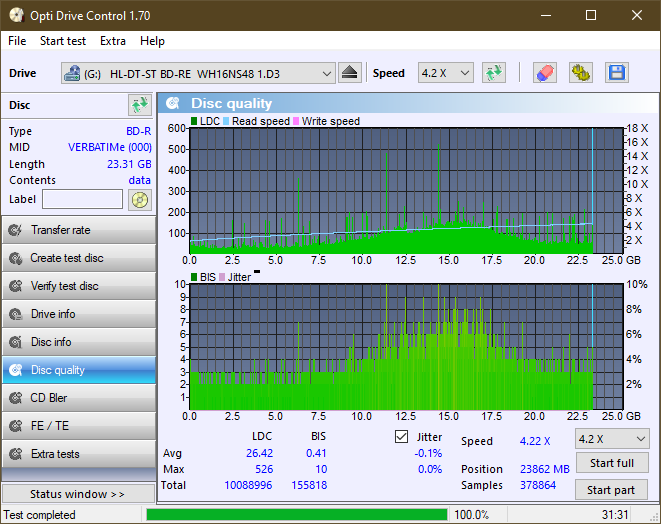
Task: Open the Help menu
Action: point(152,41)
